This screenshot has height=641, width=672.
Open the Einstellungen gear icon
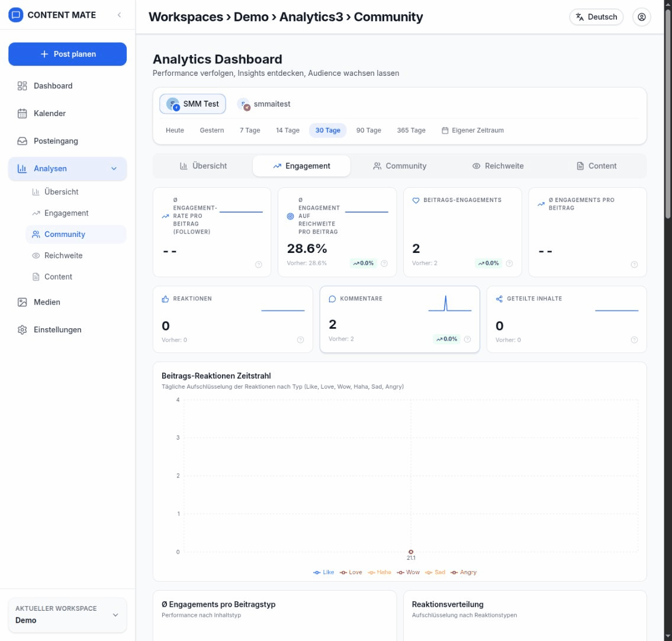pos(22,329)
